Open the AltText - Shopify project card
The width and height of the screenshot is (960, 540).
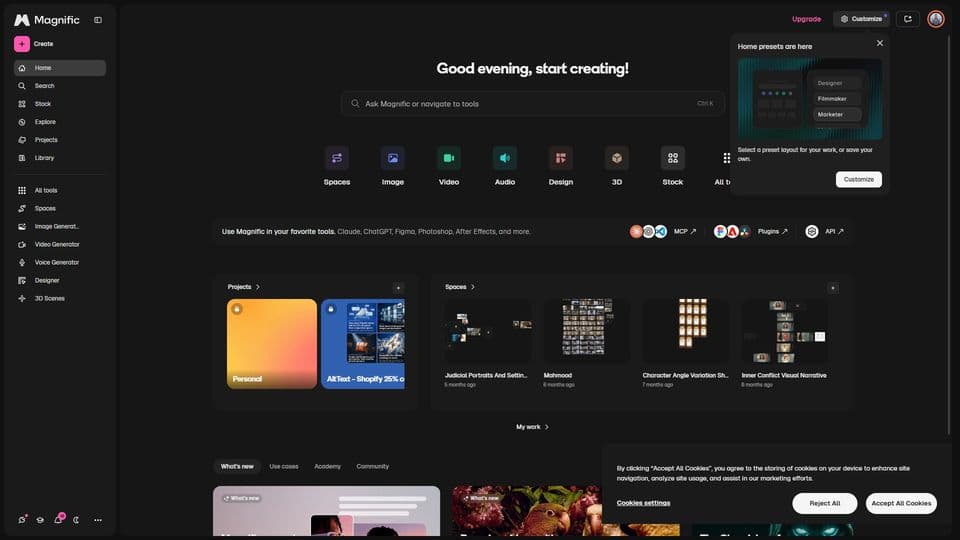(x=363, y=343)
